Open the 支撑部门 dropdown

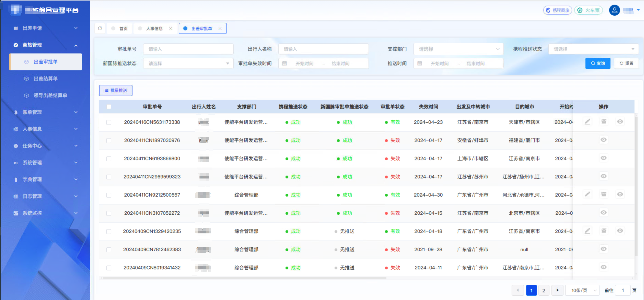[458, 49]
